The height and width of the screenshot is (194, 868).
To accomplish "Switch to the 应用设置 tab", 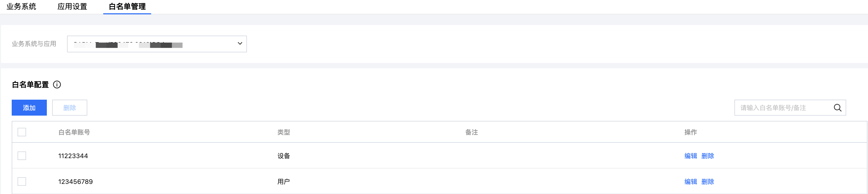I will point(72,6).
